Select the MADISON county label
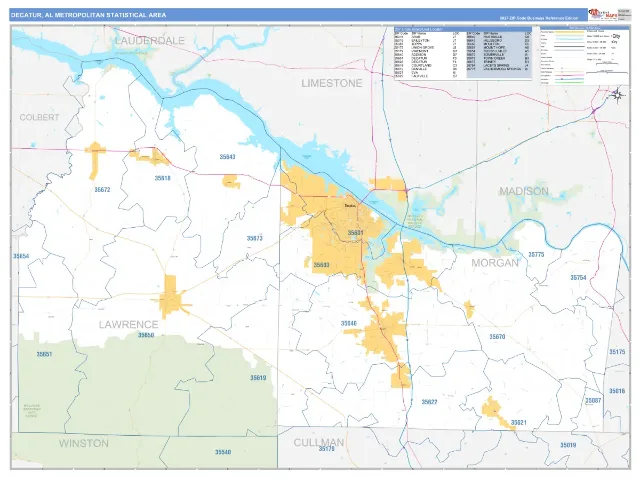This screenshot has height=480, width=640. coord(524,191)
